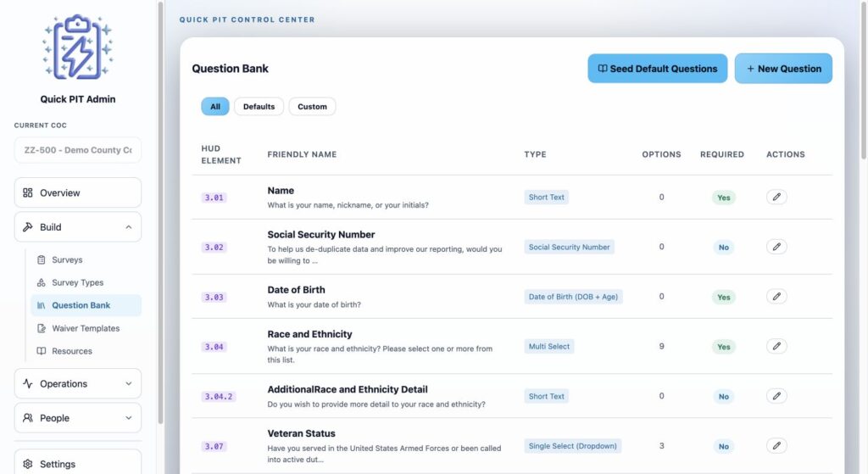
Task: Click the 3.04 HUD element badge
Action: pyautogui.click(x=214, y=347)
